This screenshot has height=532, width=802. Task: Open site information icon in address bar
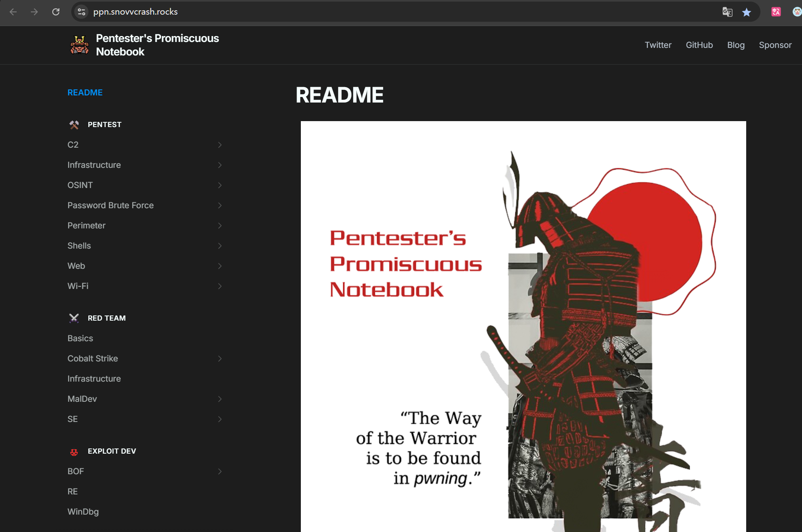click(x=82, y=12)
